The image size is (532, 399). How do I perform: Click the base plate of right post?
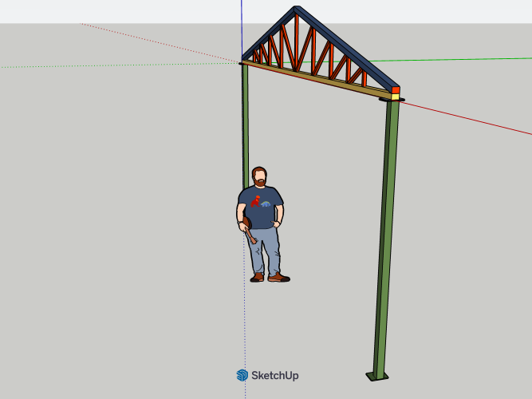coord(378,375)
